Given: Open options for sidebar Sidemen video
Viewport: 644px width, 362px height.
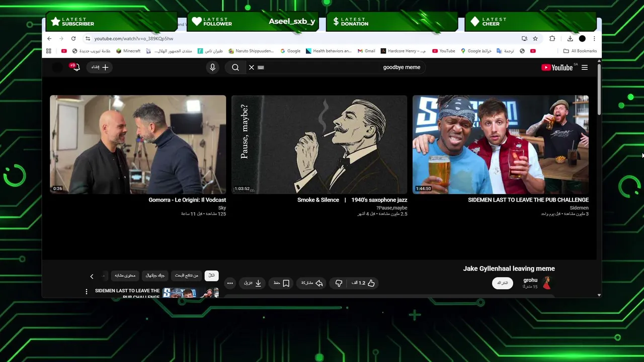Looking at the screenshot, I should click(87, 292).
